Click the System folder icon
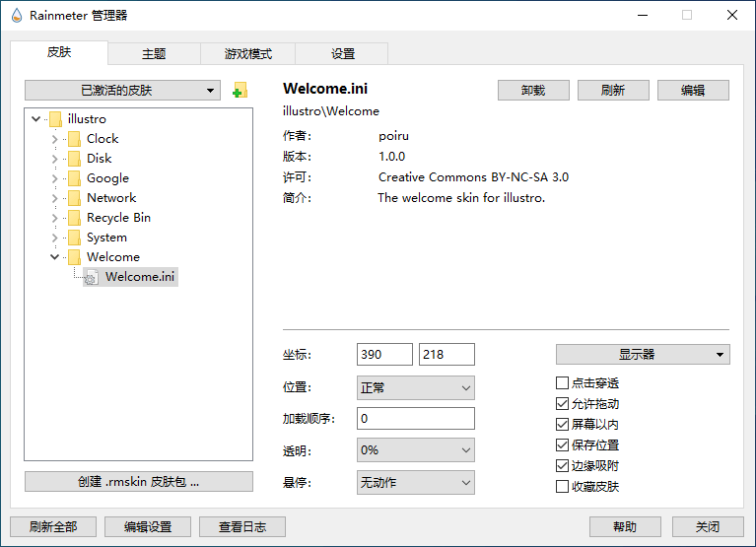Screen dimensions: 756x547 [74, 238]
